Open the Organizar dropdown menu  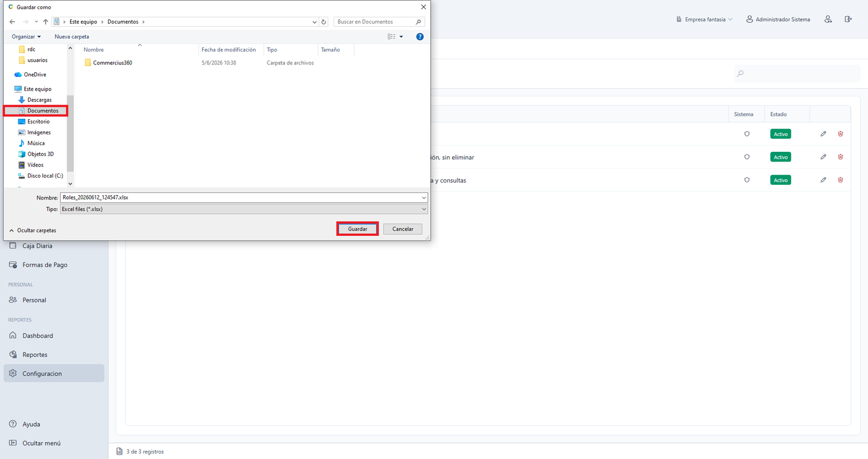[x=27, y=36]
